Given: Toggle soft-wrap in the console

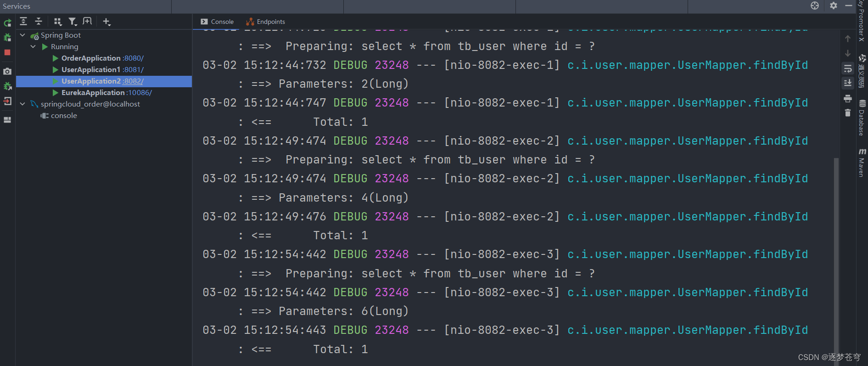Looking at the screenshot, I should pyautogui.click(x=848, y=69).
